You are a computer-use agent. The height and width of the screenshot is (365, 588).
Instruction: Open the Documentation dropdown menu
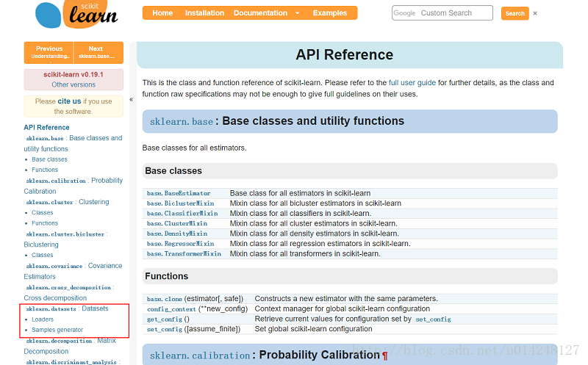(x=267, y=13)
